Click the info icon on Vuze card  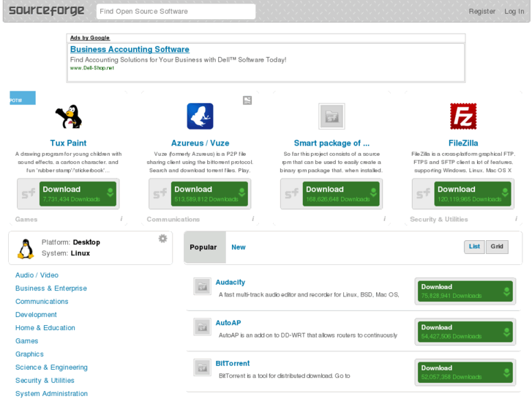point(252,219)
